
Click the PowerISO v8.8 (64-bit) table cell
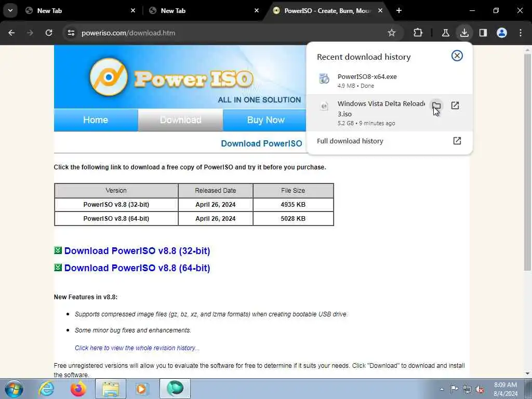116,219
